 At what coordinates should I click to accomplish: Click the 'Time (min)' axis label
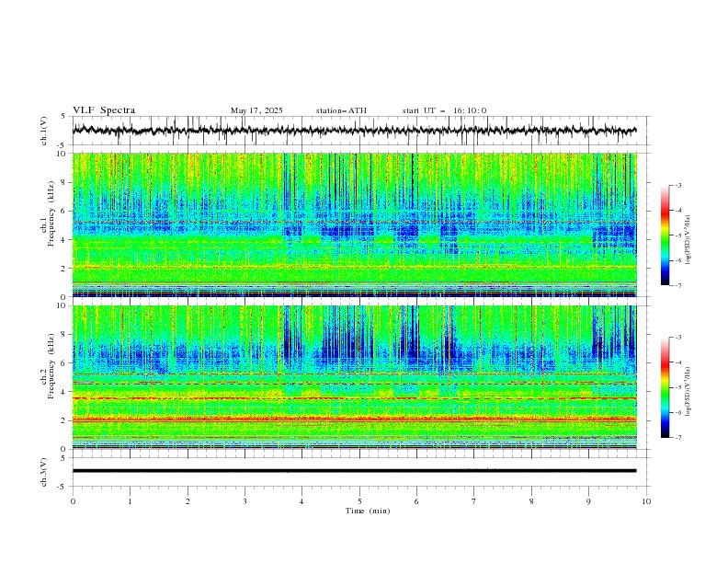[368, 511]
